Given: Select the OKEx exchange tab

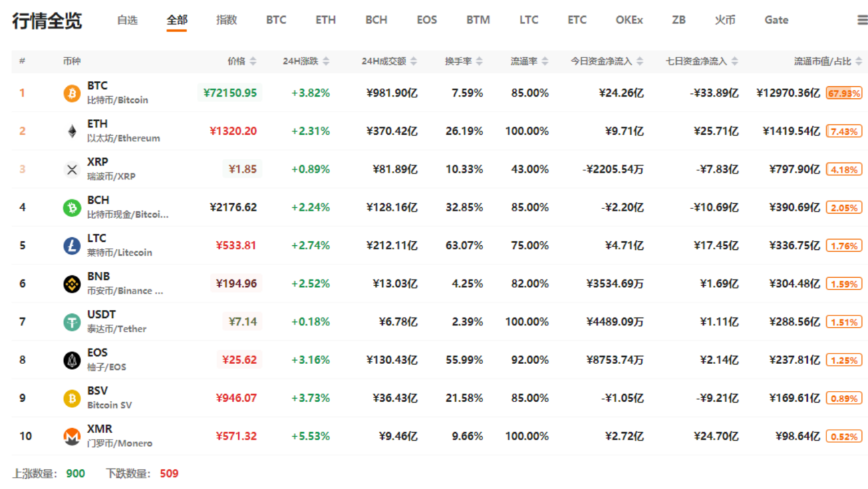Looking at the screenshot, I should pyautogui.click(x=629, y=20).
